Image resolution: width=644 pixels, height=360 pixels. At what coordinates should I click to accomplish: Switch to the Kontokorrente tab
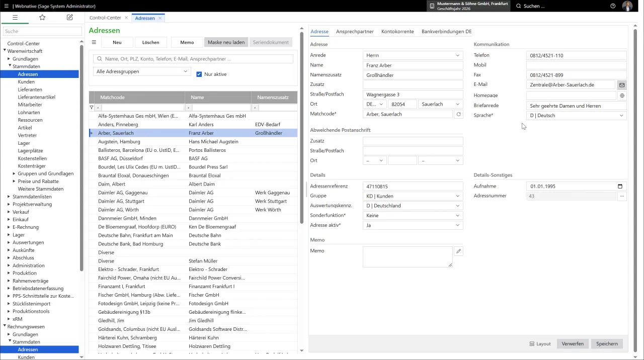397,31
